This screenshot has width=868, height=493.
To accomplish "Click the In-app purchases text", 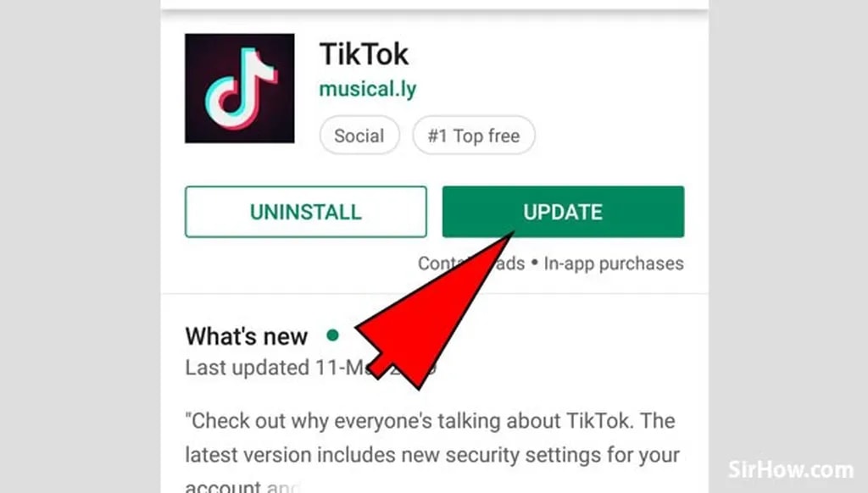I will [x=614, y=263].
